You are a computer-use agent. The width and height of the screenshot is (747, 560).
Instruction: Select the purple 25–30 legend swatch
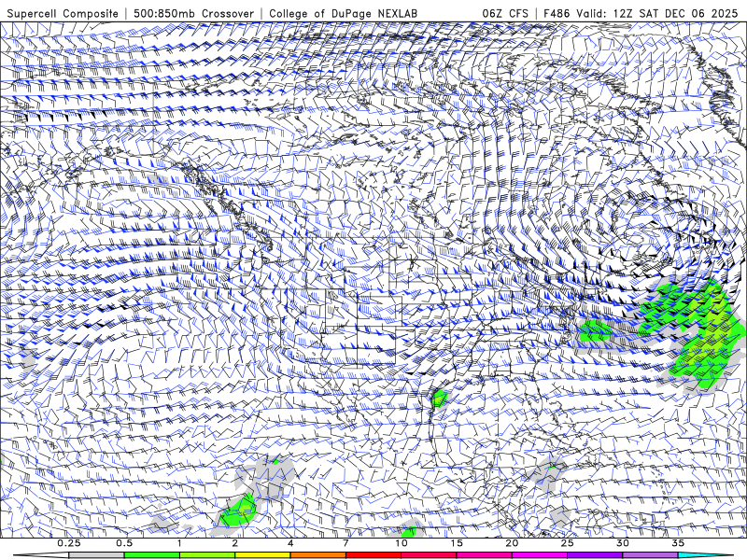pos(595,555)
